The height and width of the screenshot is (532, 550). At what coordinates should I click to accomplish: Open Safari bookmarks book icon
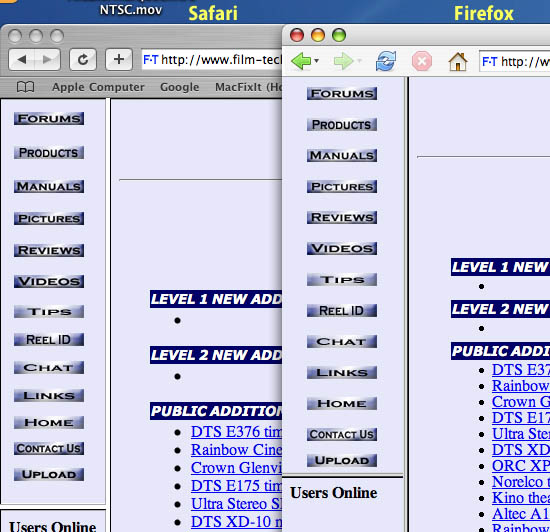(26, 87)
